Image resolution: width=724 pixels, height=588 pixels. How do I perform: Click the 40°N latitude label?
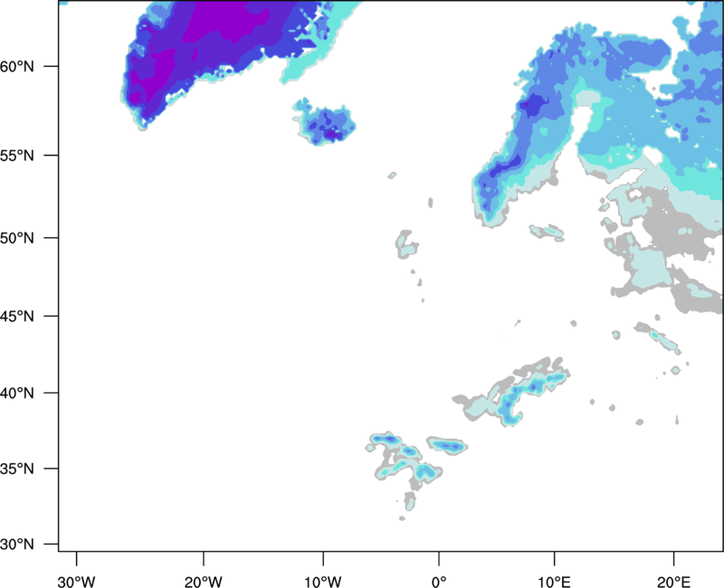[x=17, y=394]
